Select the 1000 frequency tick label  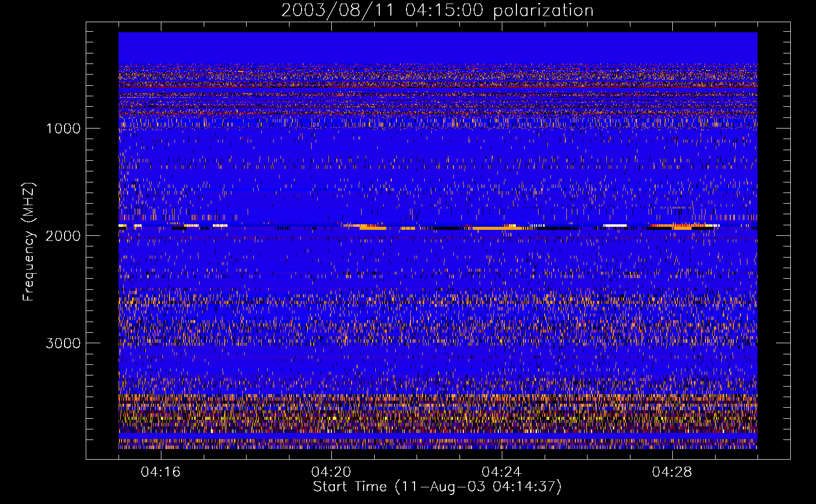click(x=63, y=129)
